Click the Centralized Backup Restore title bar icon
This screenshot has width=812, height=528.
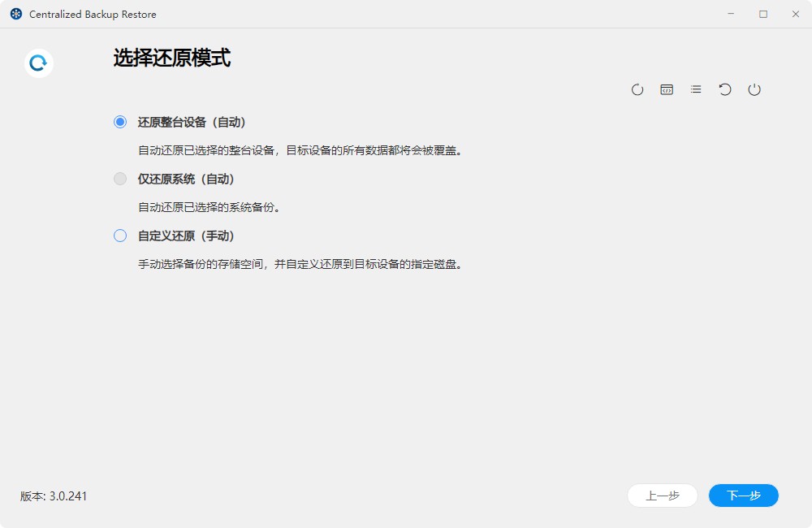[x=15, y=14]
